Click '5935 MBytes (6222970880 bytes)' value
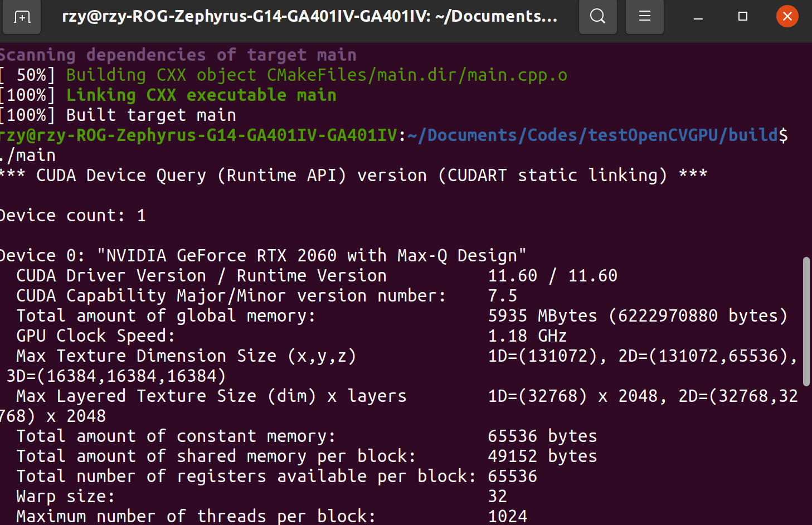Image resolution: width=812 pixels, height=525 pixels. pyautogui.click(x=638, y=315)
